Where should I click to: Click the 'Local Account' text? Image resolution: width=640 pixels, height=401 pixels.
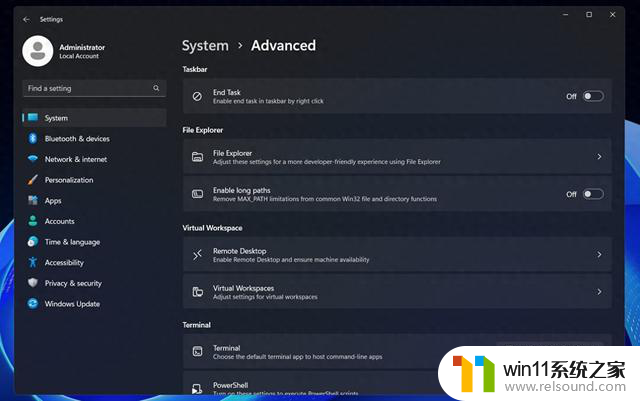point(79,56)
